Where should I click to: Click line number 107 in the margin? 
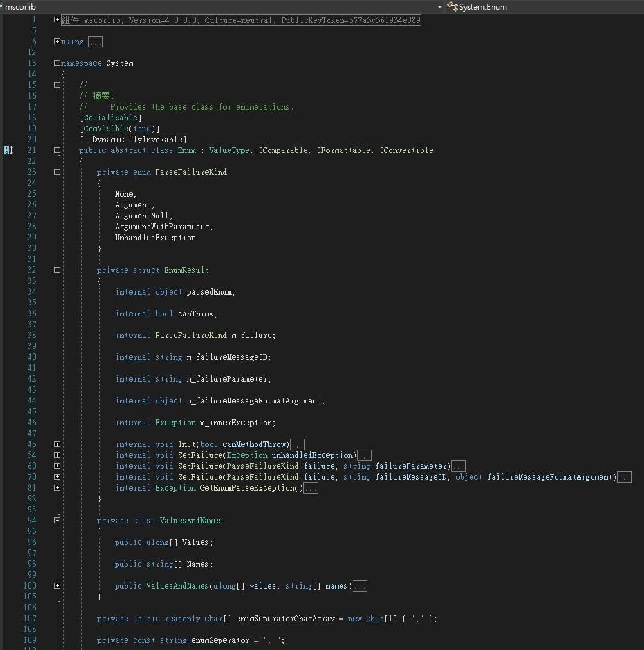point(29,618)
